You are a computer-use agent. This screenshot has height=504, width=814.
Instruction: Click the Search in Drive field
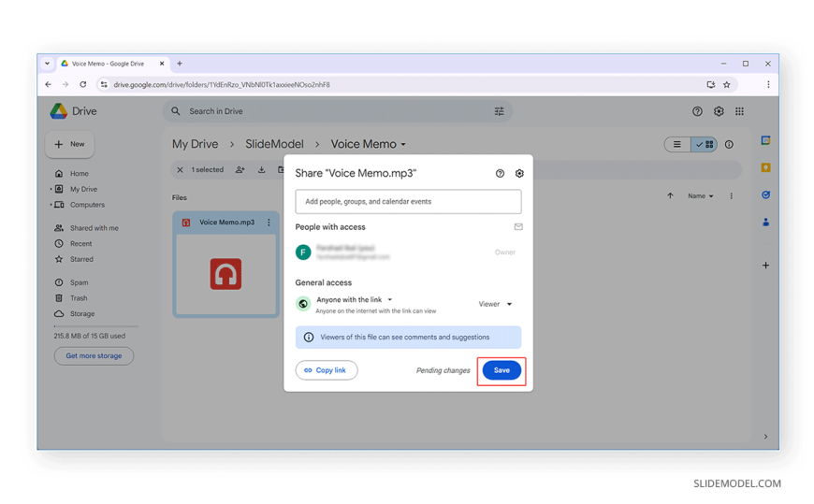[338, 111]
